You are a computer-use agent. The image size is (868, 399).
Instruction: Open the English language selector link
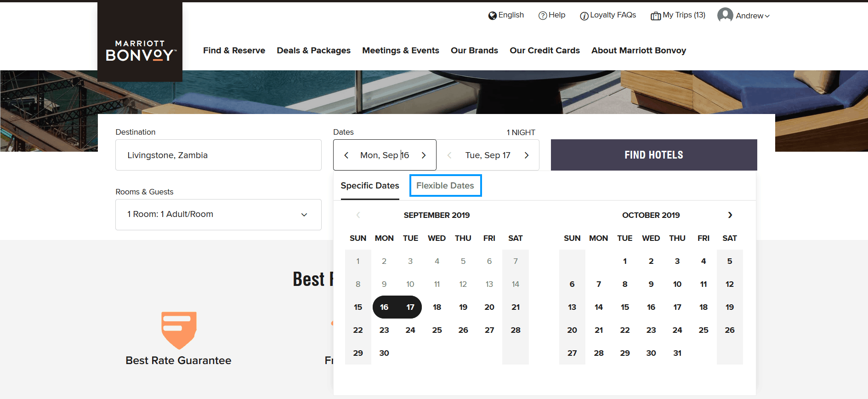(x=511, y=15)
